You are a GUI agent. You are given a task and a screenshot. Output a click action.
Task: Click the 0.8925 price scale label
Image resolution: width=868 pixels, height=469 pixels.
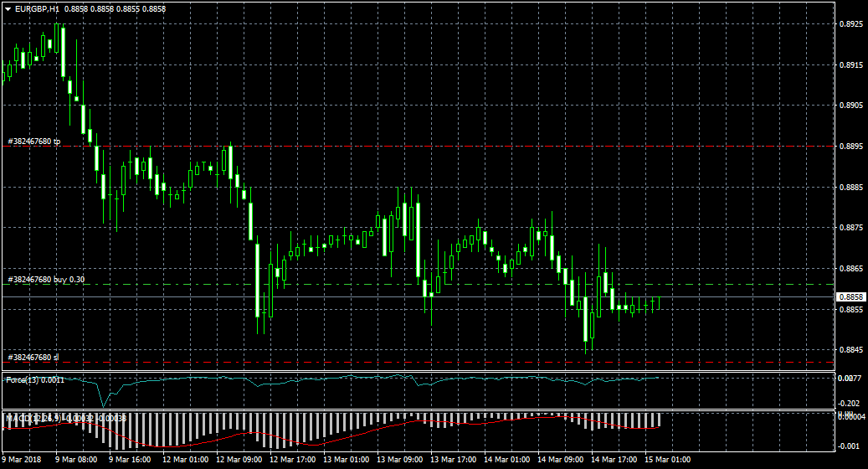pyautogui.click(x=850, y=24)
